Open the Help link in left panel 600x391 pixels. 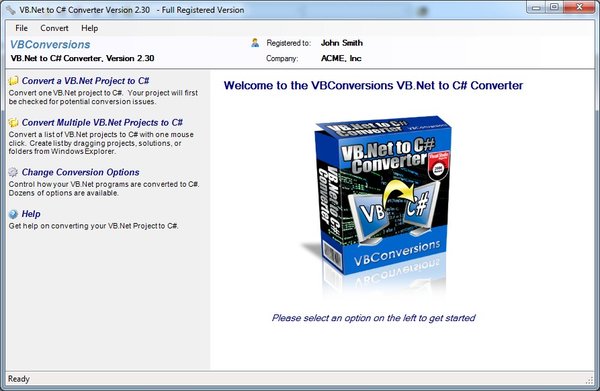pyautogui.click(x=31, y=214)
